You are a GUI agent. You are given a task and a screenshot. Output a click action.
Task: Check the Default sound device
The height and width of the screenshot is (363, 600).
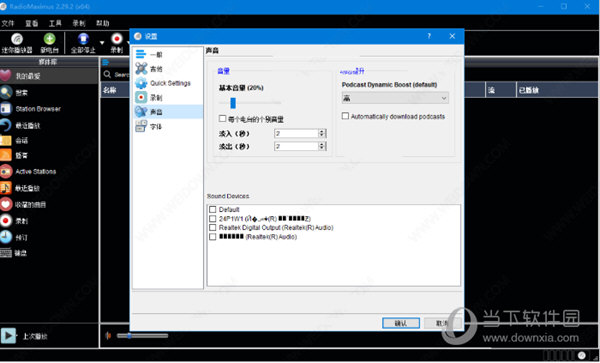(x=213, y=210)
